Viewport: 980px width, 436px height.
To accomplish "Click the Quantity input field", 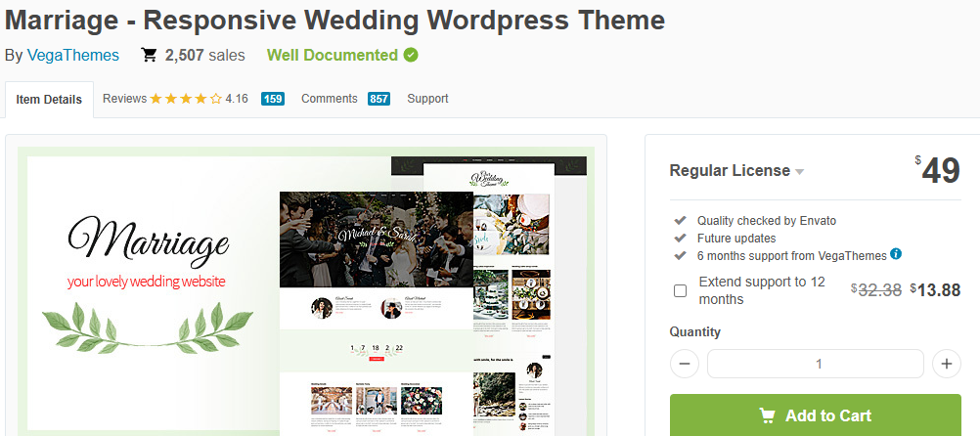I will point(815,364).
